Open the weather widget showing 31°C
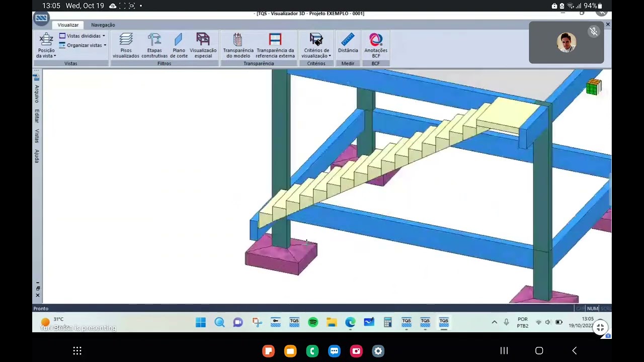The image size is (644, 362). point(52,322)
